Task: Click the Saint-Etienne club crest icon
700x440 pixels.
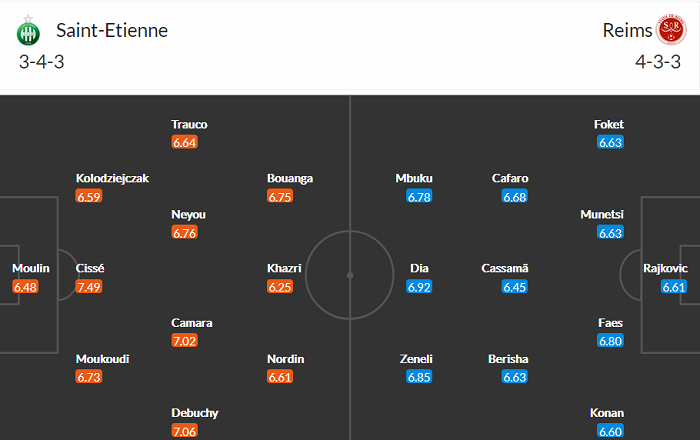Action: (x=26, y=32)
